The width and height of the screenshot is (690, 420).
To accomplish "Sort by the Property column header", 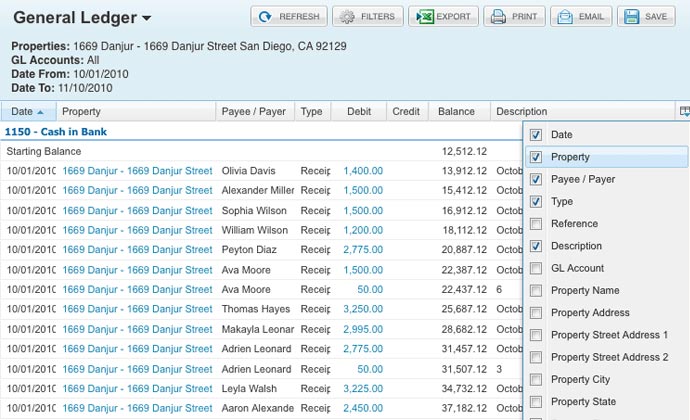I will coord(136,111).
